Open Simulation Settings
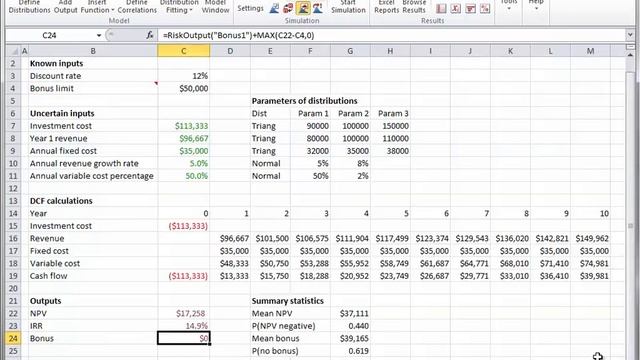This screenshot has height=360, width=640. (x=250, y=8)
